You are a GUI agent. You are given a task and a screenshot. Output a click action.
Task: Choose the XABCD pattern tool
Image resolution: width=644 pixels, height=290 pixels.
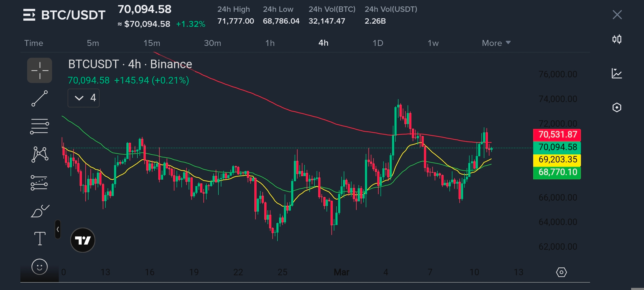click(x=40, y=154)
